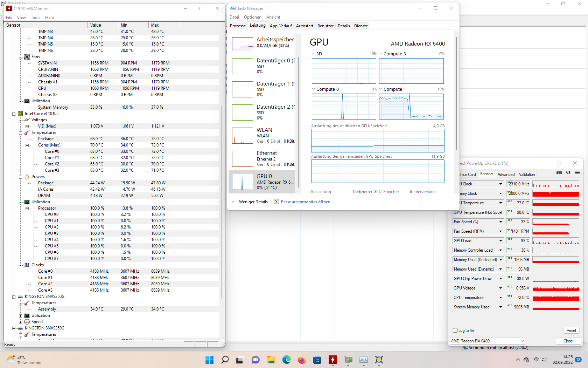Switch to GPU-Z via its taskbar icon

click(348, 360)
